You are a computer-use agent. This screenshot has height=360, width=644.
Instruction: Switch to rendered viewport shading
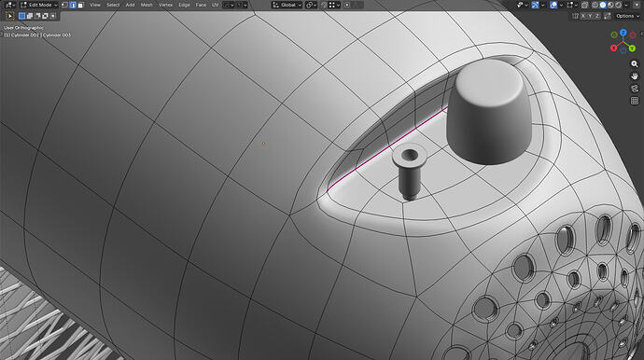(618, 5)
